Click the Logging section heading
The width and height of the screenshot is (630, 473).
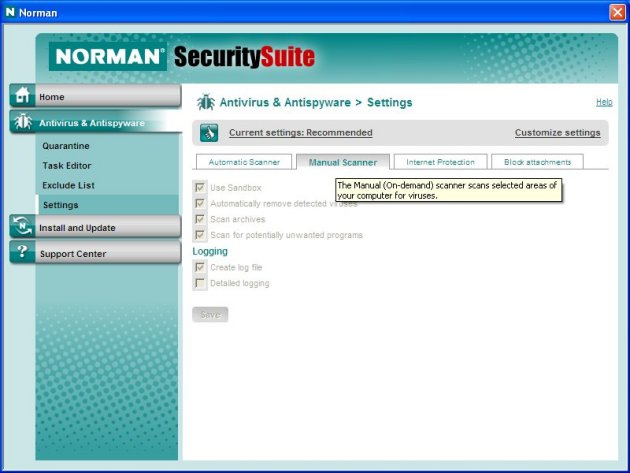tap(210, 251)
